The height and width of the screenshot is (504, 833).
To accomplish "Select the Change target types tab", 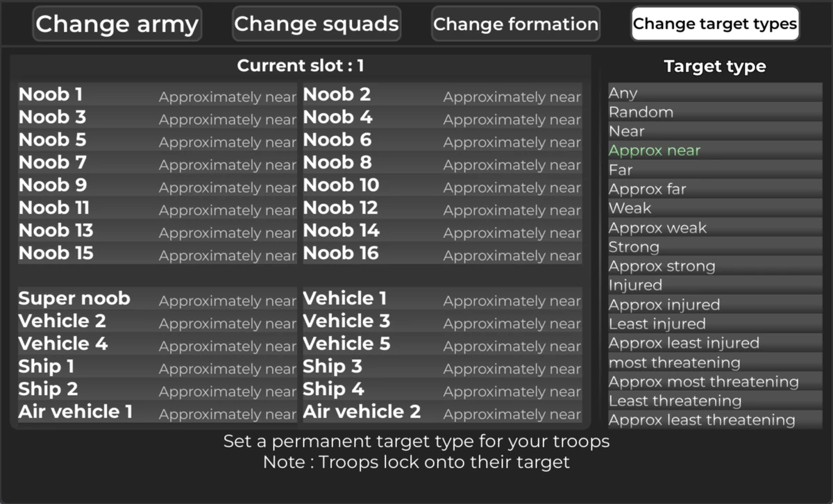I will 714,24.
